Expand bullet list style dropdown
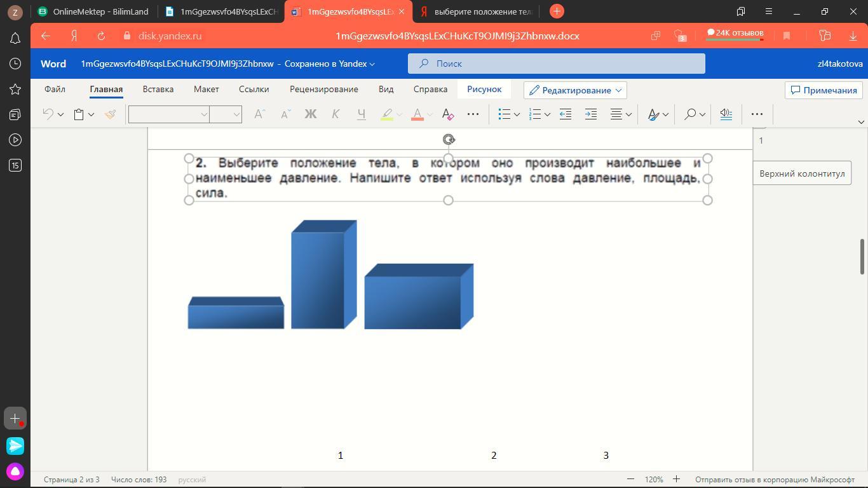Screen dimensions: 868x488 (517, 114)
